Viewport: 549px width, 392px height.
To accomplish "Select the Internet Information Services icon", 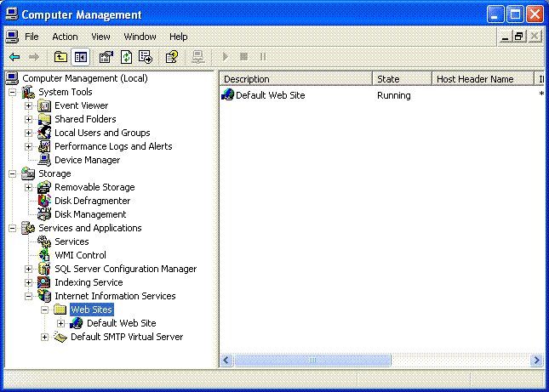I will [x=44, y=296].
